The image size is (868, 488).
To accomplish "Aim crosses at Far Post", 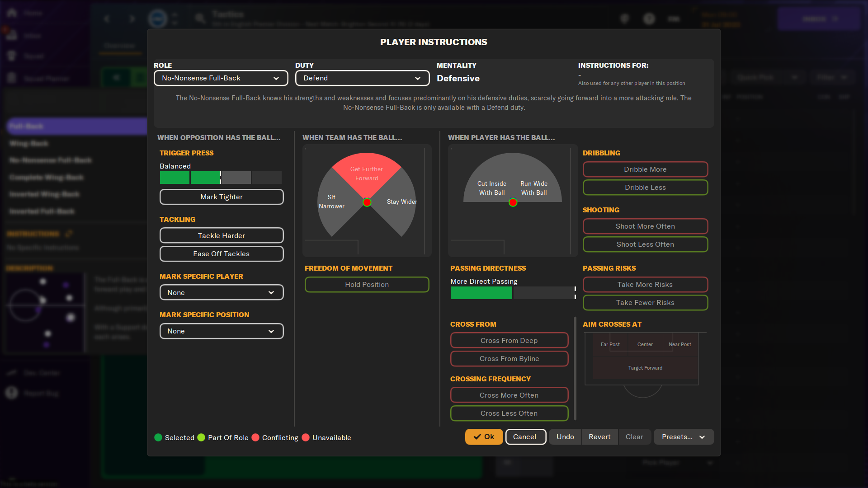I will [610, 344].
